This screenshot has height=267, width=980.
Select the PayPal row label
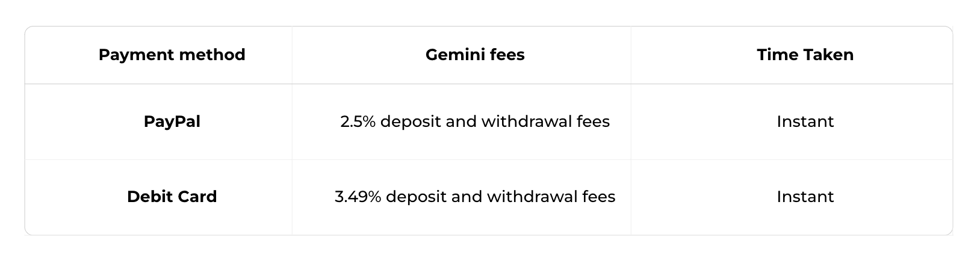pos(172,121)
